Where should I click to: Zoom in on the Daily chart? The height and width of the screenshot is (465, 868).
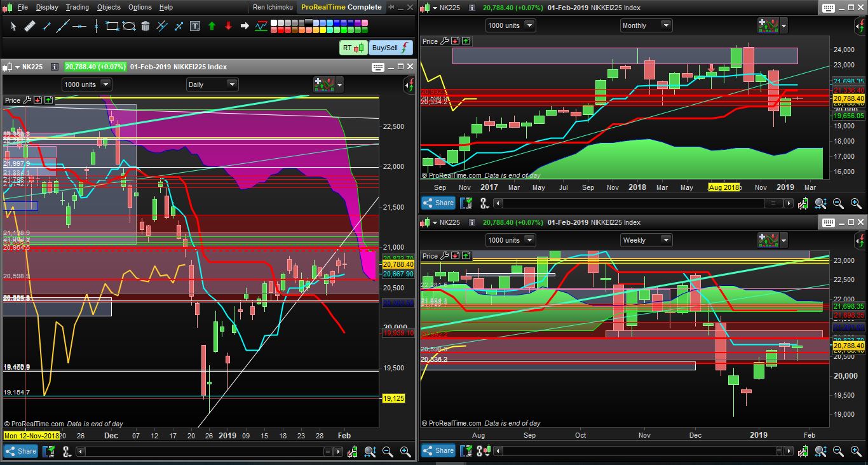coord(404,452)
